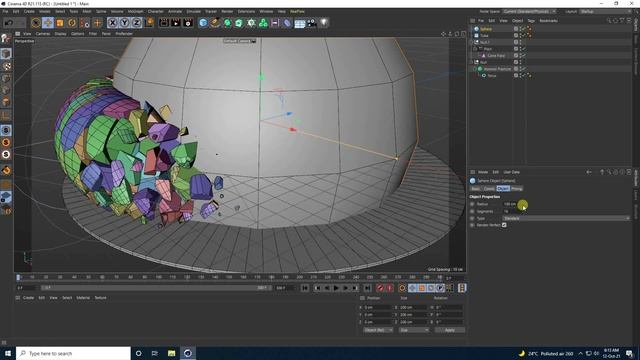Click the Autokeying button

pyautogui.click(x=390, y=288)
